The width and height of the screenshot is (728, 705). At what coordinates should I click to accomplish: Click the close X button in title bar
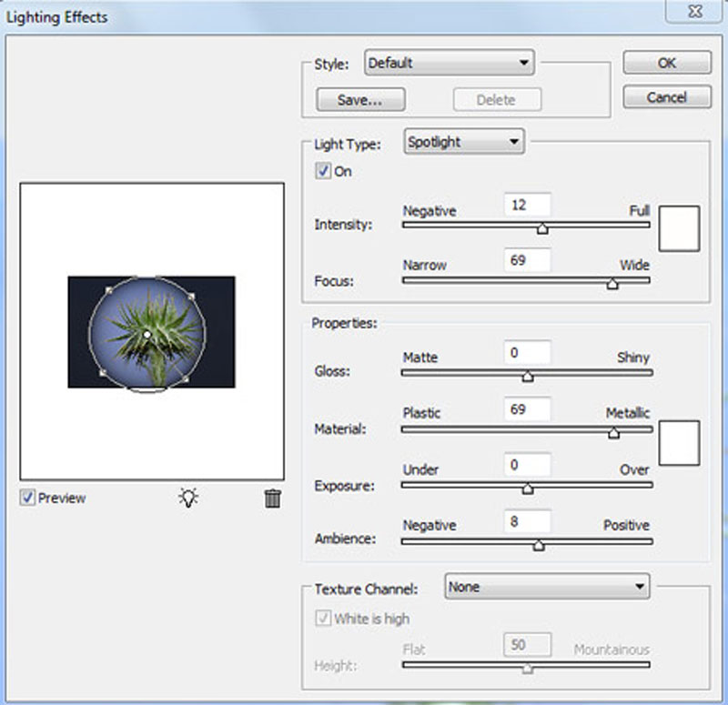click(x=696, y=13)
